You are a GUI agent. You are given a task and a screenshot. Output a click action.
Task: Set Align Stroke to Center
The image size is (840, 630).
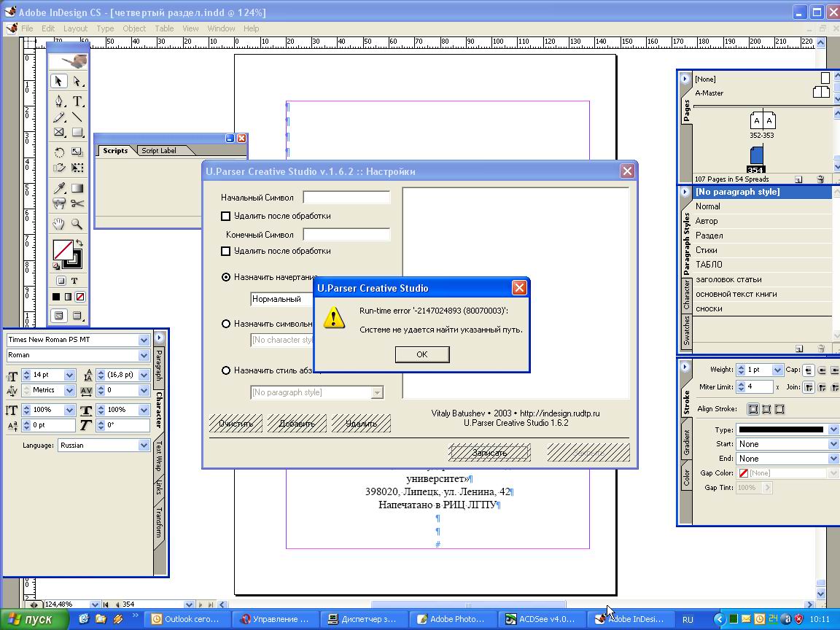(x=753, y=409)
